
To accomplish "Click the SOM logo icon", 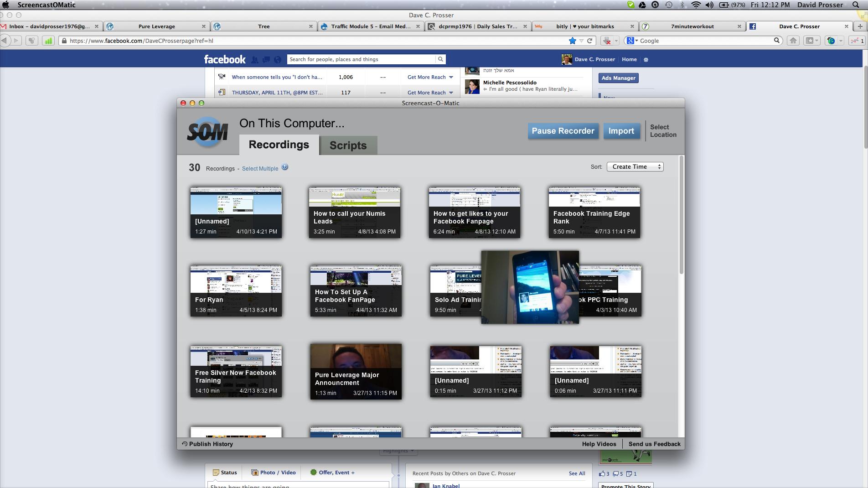I will pyautogui.click(x=208, y=131).
